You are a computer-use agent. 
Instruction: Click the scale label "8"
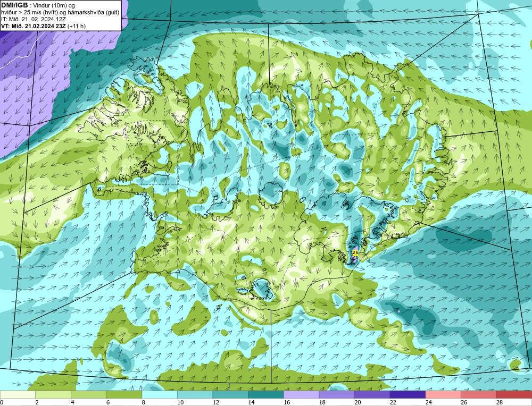pyautogui.click(x=144, y=402)
